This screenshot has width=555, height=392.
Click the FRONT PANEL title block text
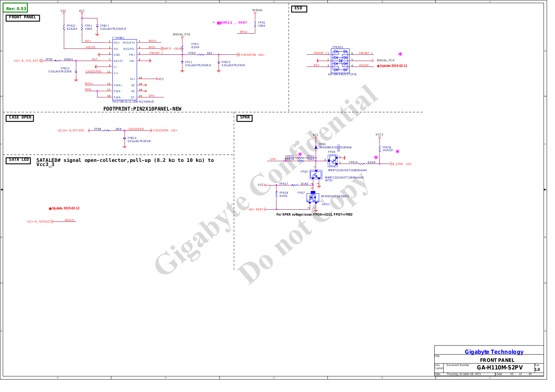point(497,360)
